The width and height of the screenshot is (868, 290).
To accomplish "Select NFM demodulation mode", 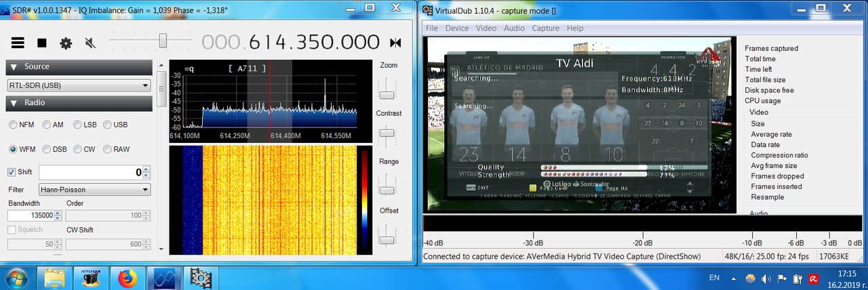I will point(22,125).
